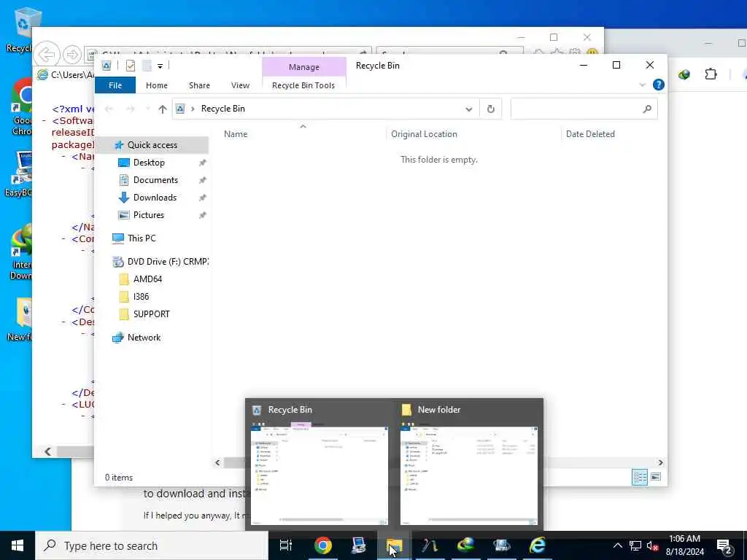Sort by the Name column header
Screen dimensions: 747x560
pos(236,134)
